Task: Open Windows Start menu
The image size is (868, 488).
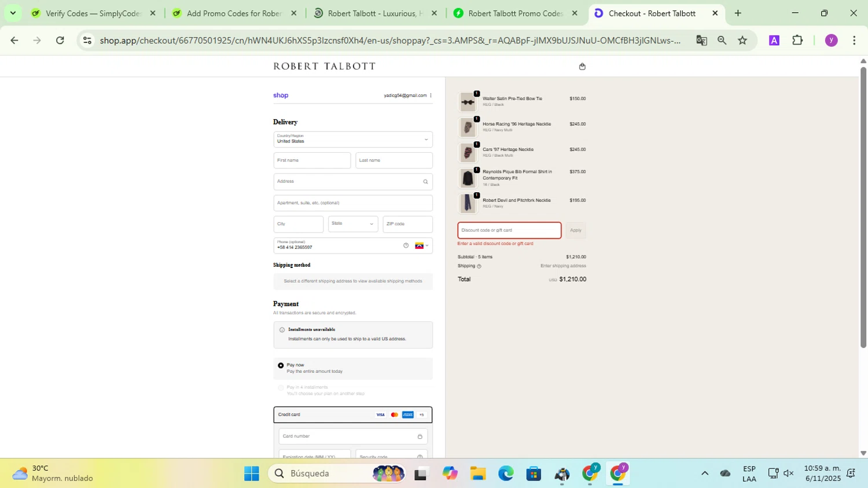Action: (x=252, y=474)
